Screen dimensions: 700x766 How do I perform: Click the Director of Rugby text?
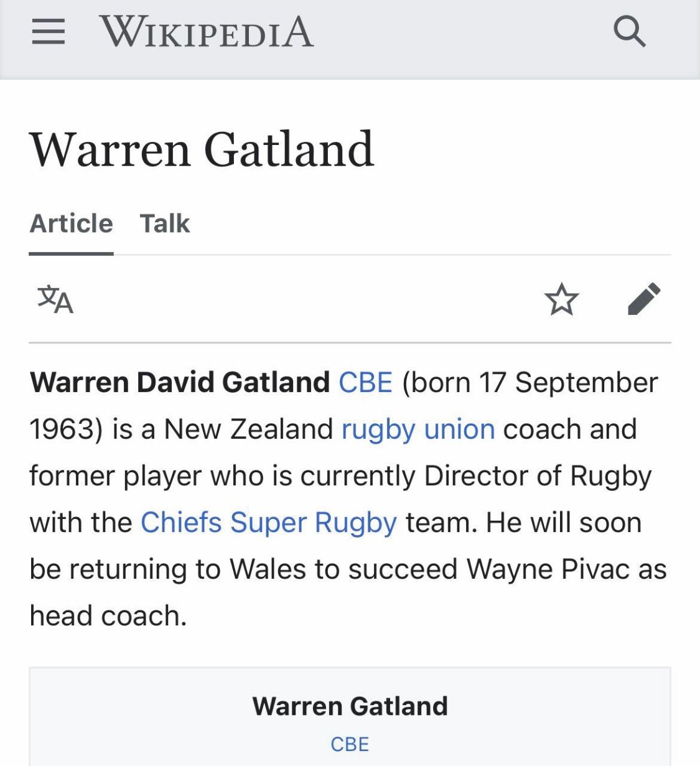click(538, 476)
